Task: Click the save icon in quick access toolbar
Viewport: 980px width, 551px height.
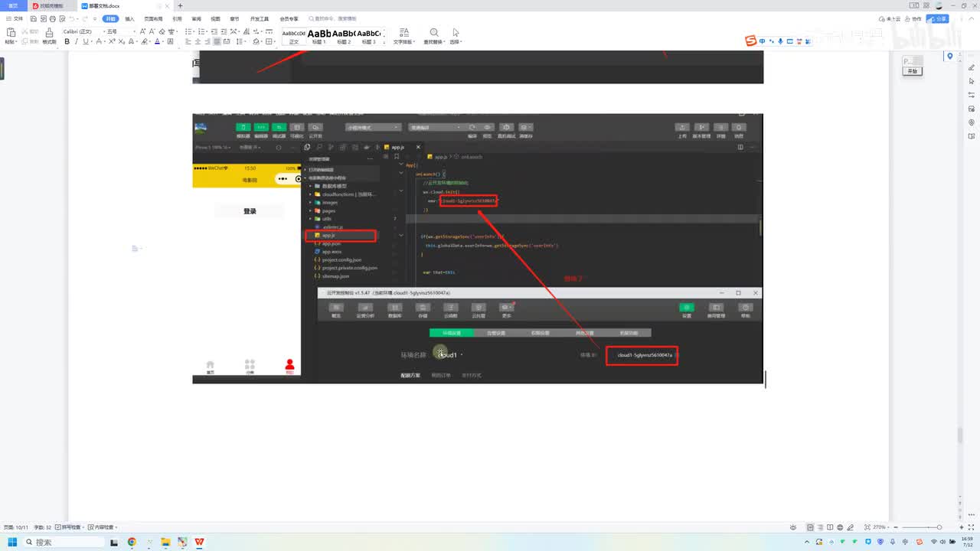Action: 33,18
